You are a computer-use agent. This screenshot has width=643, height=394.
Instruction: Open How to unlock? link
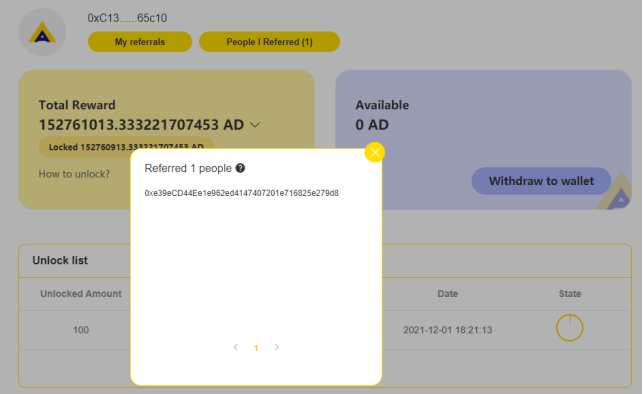74,174
